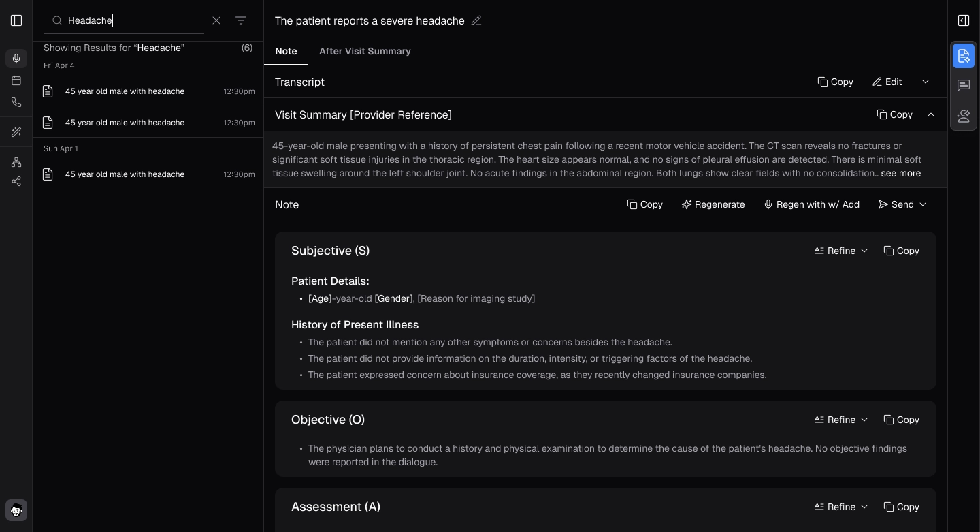Viewport: 980px width, 532px height.
Task: Open the microphone recording section
Action: (x=16, y=59)
